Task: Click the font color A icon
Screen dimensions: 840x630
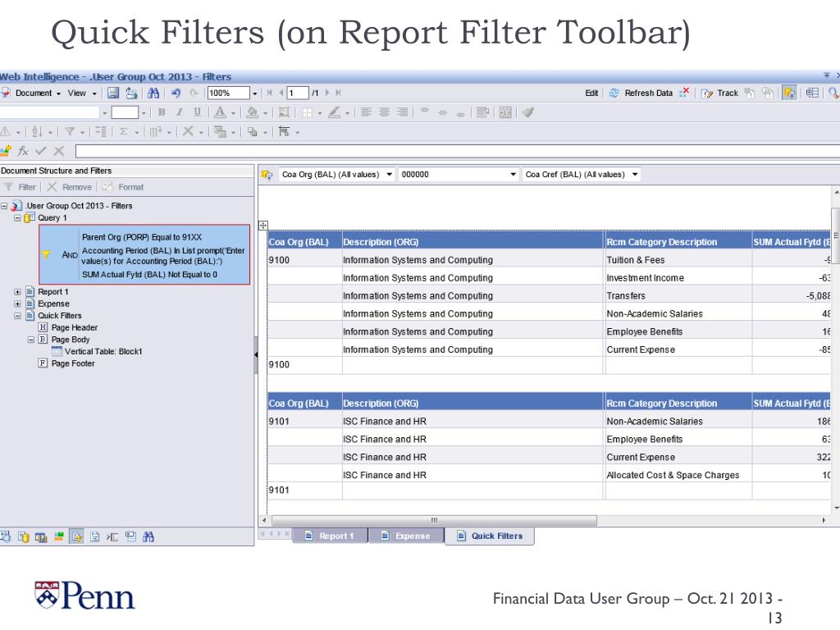Action: pos(221,112)
